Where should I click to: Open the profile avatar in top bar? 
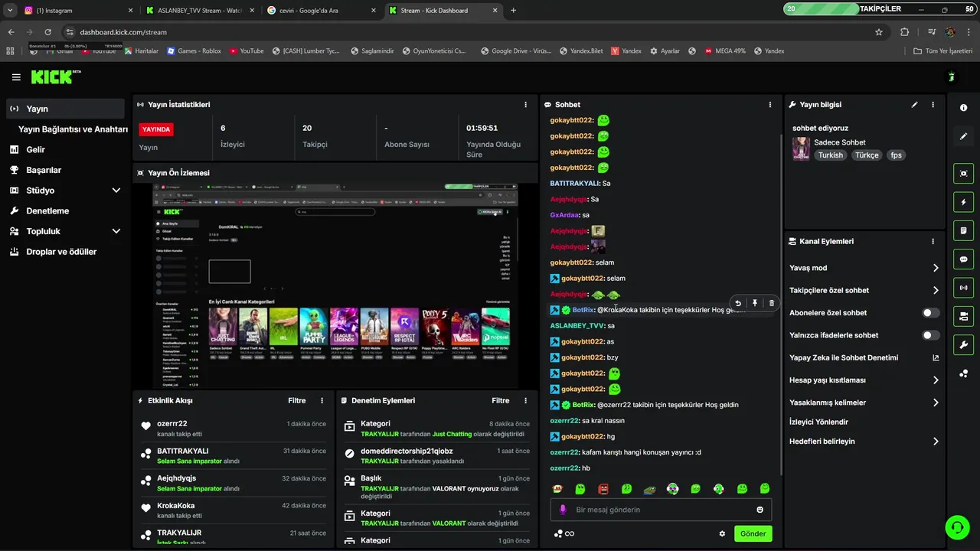coord(951,77)
